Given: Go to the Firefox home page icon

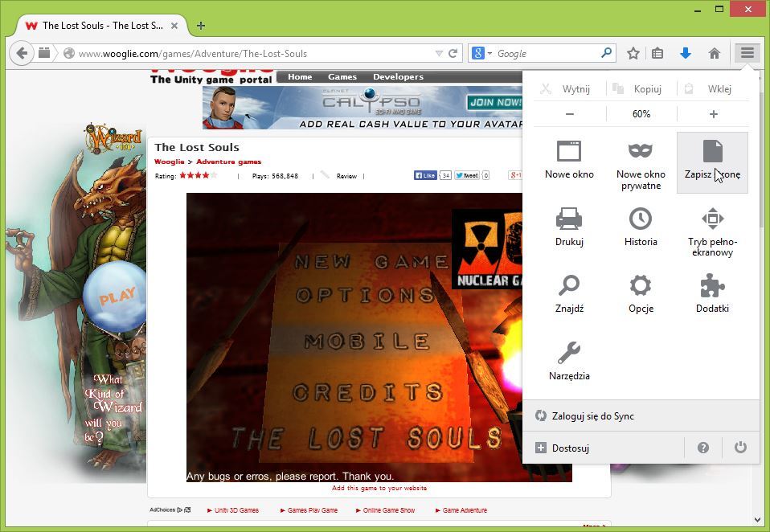Looking at the screenshot, I should coord(715,53).
